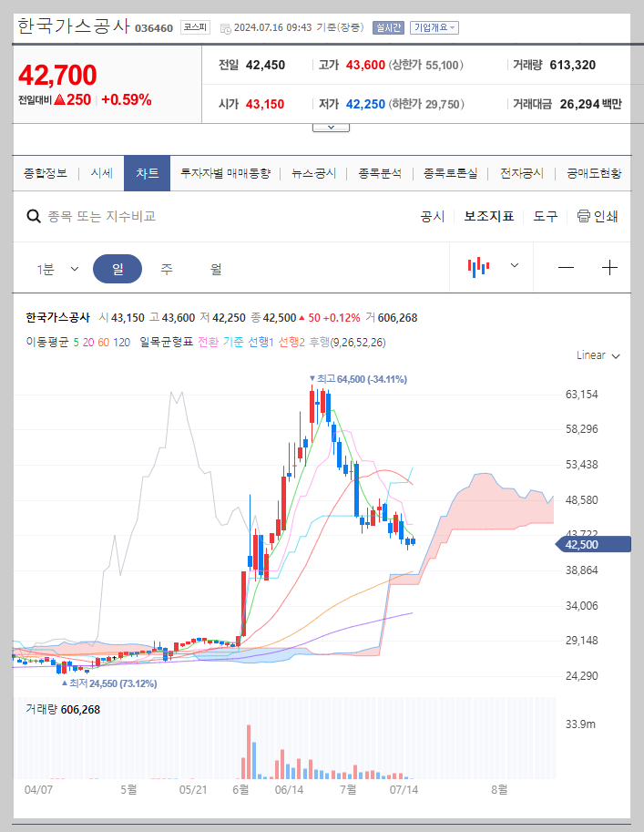Open the 종합정보 tab

(x=46, y=173)
